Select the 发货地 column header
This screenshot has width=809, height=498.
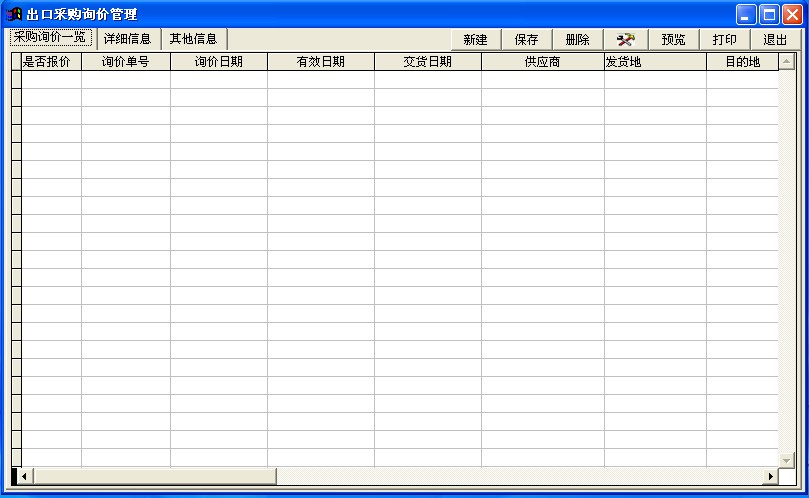pyautogui.click(x=655, y=61)
